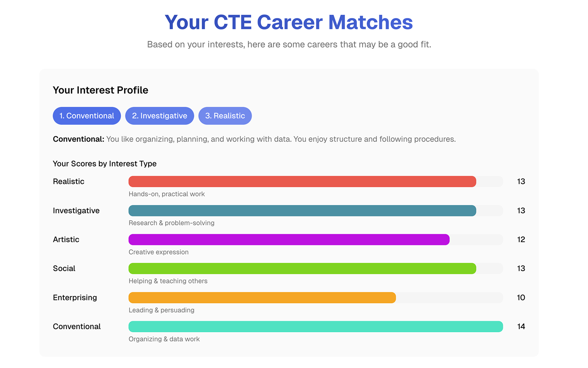The height and width of the screenshot is (368, 588).
Task: Select the '1. Conventional' interest pill
Action: [87, 116]
